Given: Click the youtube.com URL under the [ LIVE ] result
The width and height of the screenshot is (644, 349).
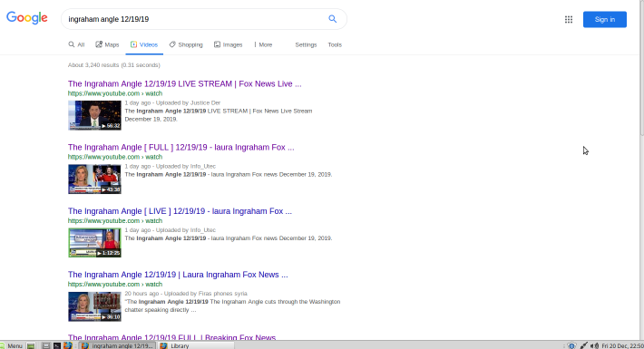Looking at the screenshot, I should click(115, 221).
